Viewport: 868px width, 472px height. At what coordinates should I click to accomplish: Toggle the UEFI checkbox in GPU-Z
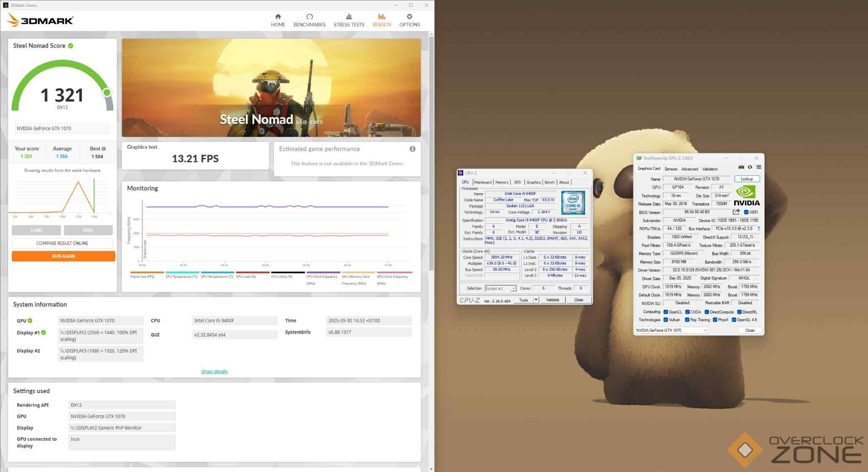(x=746, y=212)
